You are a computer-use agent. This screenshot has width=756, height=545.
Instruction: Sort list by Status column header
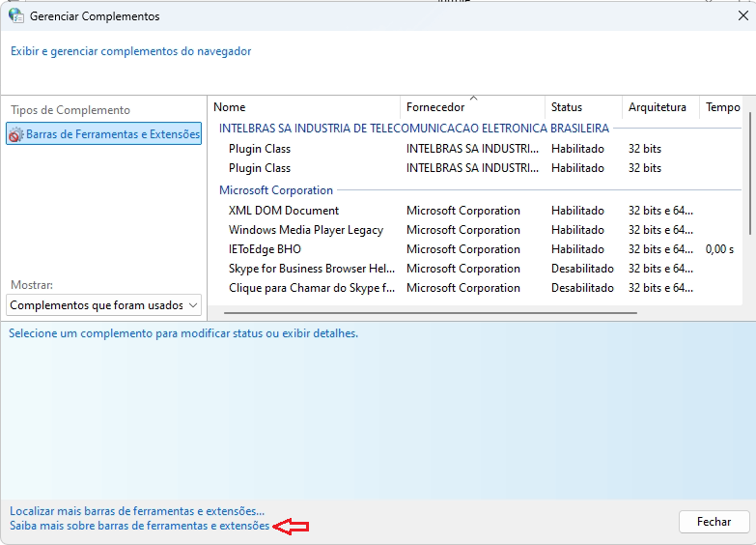[x=567, y=107]
